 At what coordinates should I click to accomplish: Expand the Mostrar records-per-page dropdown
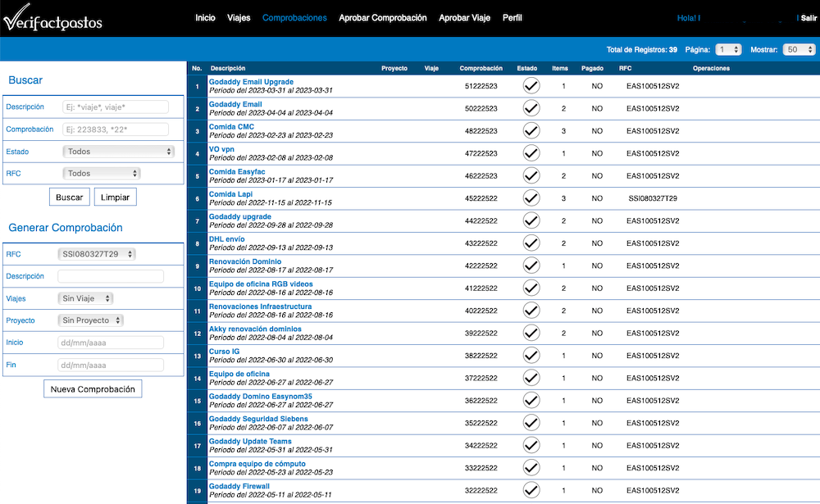point(798,50)
